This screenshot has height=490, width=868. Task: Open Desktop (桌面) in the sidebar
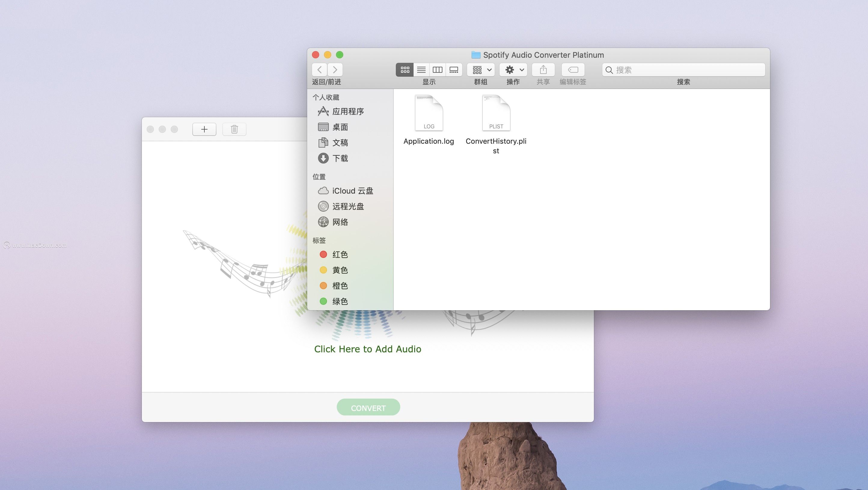350,127
